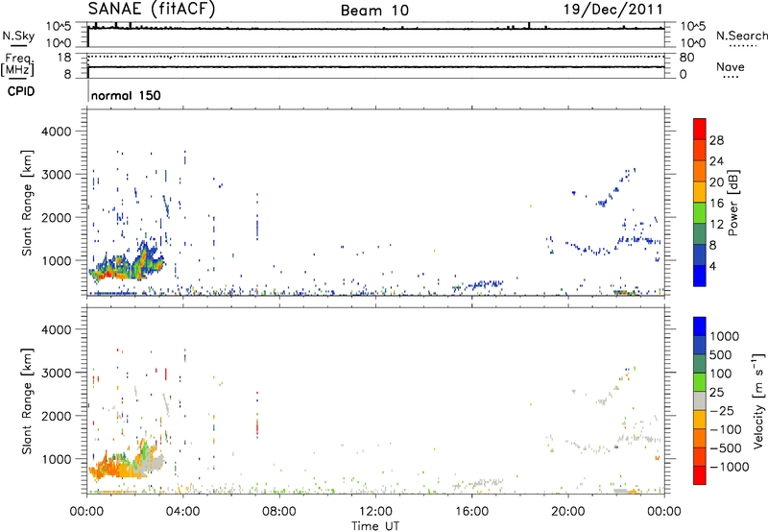This screenshot has width=768, height=532.
Task: Click the 08:00 time tick label
Action: pyautogui.click(x=278, y=512)
